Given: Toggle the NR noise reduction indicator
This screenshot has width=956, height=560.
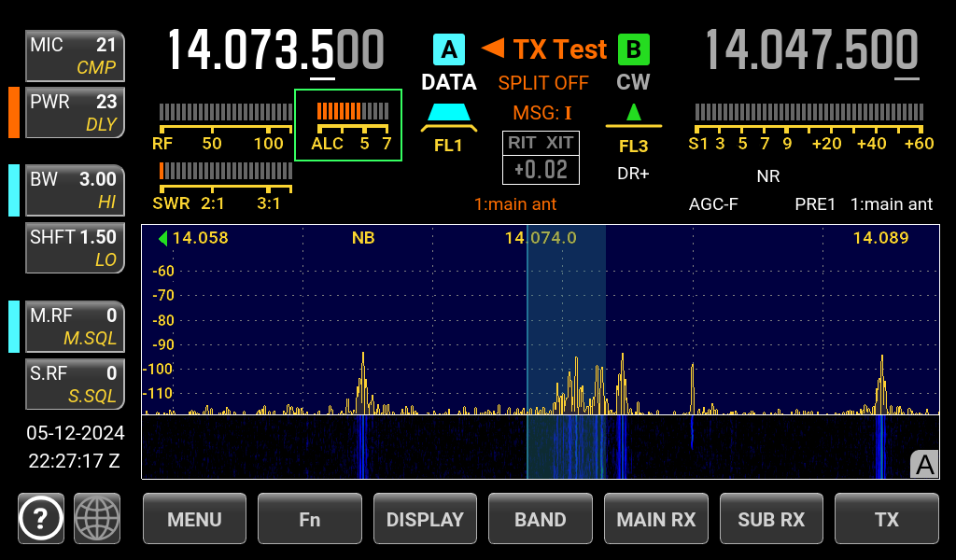Looking at the screenshot, I should click(767, 175).
